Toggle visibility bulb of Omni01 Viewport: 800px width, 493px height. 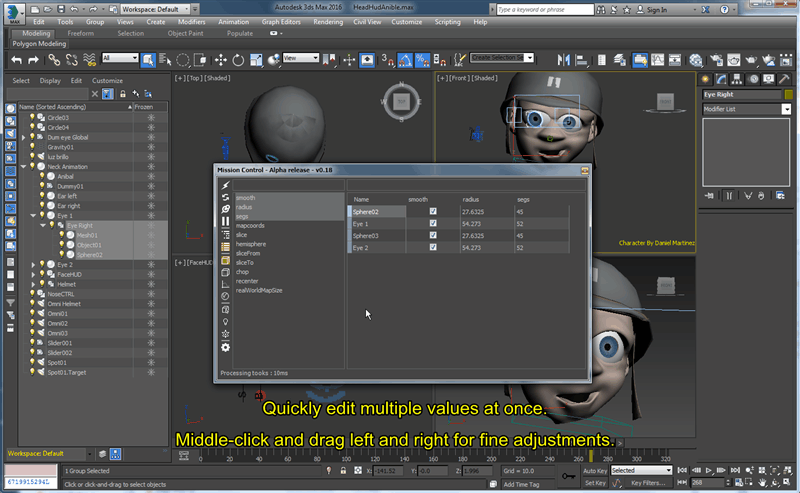pyautogui.click(x=32, y=313)
